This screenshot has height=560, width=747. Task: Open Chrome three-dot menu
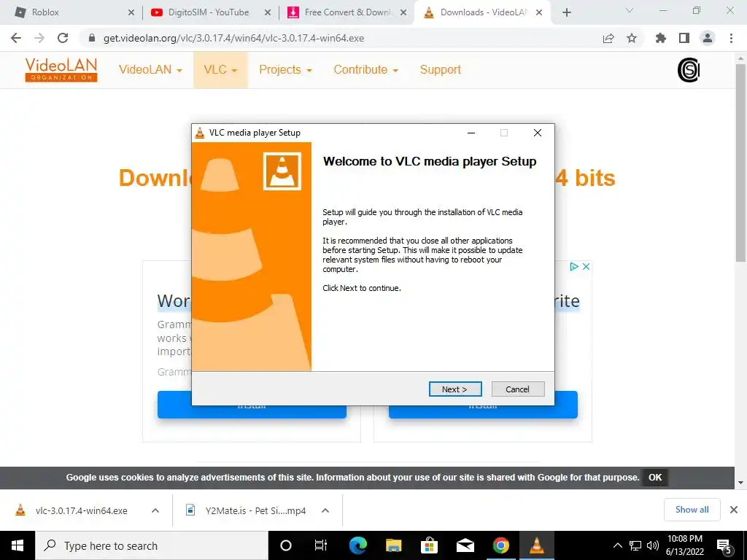click(x=731, y=38)
